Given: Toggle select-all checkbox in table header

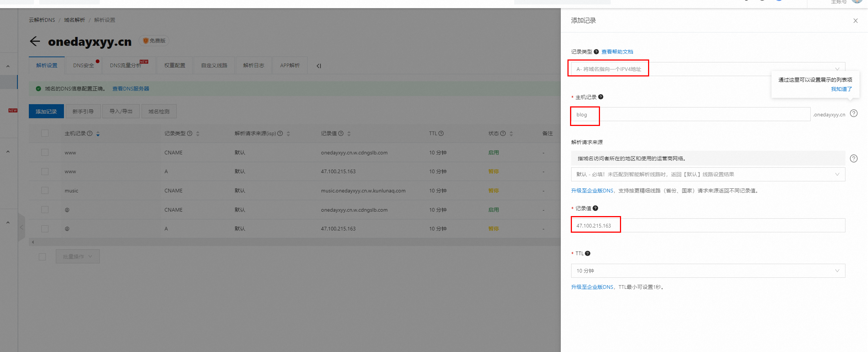Looking at the screenshot, I should click(x=45, y=133).
